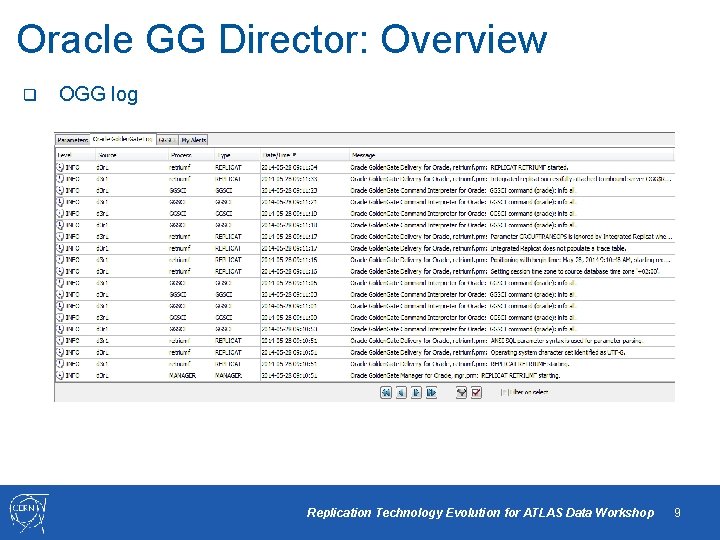Sort the log by Level column
The height and width of the screenshot is (540, 720).
click(x=75, y=155)
